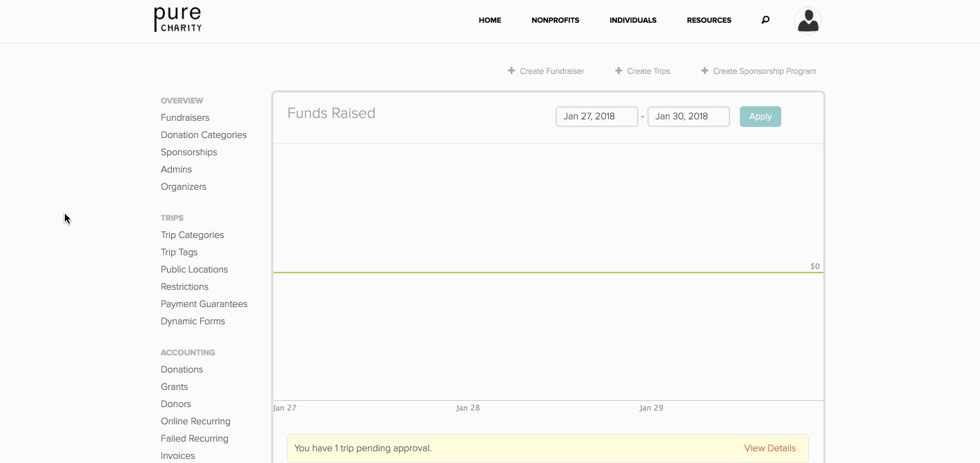
Task: Open the search magnifier icon
Action: (x=765, y=20)
